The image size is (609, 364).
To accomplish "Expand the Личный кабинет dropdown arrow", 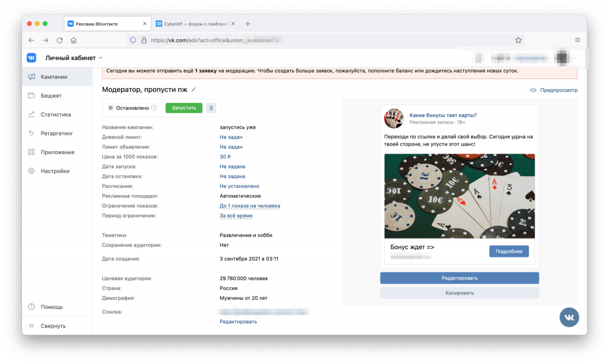I will tap(101, 58).
